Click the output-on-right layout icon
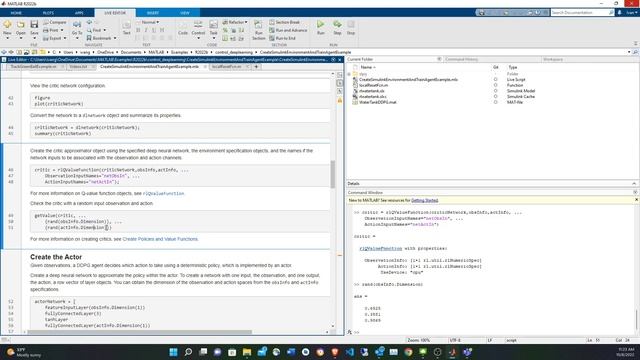Image resolution: width=640 pixels, height=360 pixels. [x=340, y=75]
